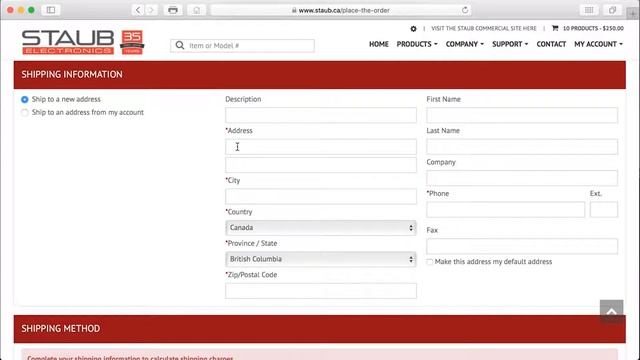The image size is (640, 360).
Task: Open the tab overview grid icon
Action: [589, 10]
